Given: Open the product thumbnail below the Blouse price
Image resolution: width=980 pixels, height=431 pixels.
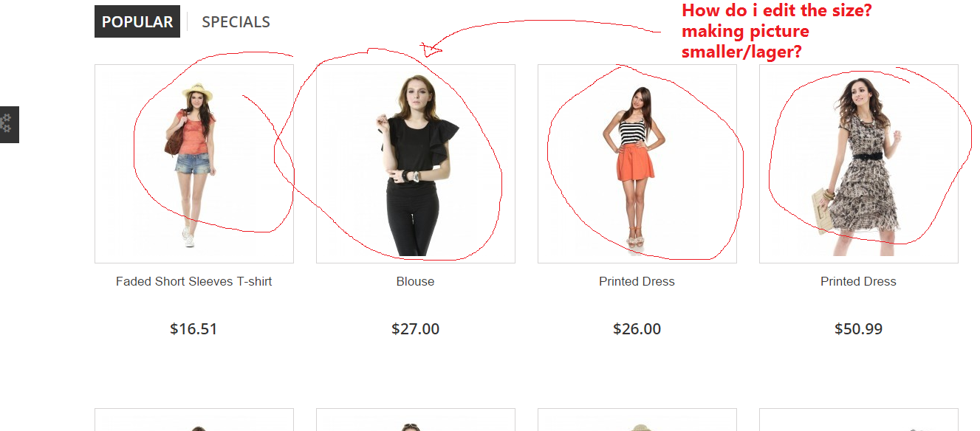Looking at the screenshot, I should point(416,420).
